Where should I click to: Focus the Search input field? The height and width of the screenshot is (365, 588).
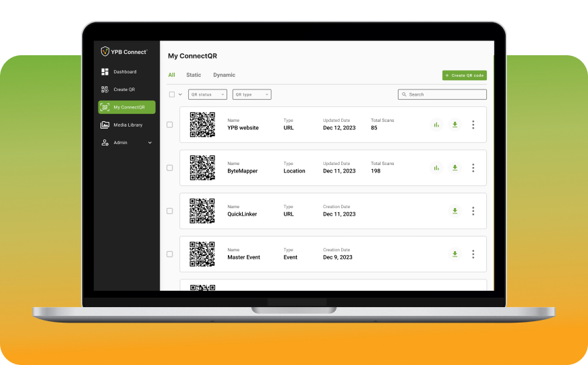tap(442, 94)
